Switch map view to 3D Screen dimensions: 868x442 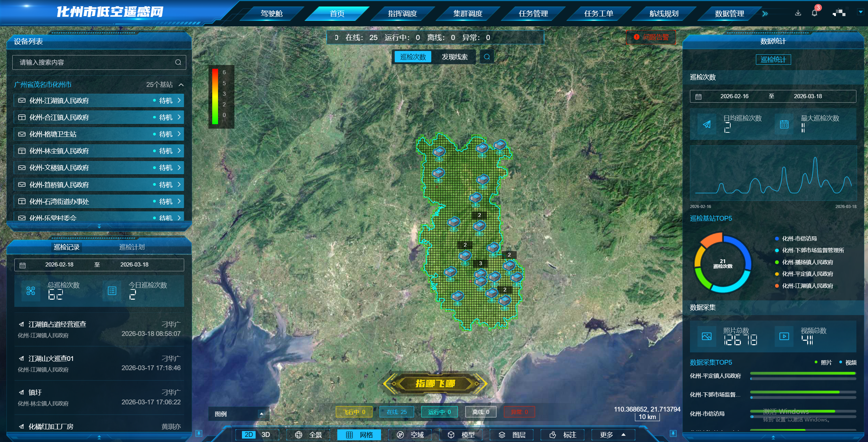click(x=266, y=435)
